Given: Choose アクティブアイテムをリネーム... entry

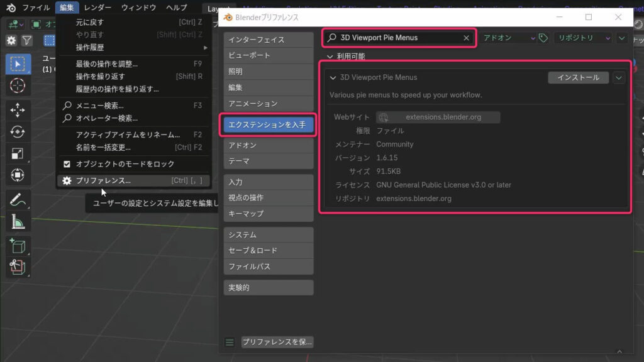Looking at the screenshot, I should pos(133,134).
